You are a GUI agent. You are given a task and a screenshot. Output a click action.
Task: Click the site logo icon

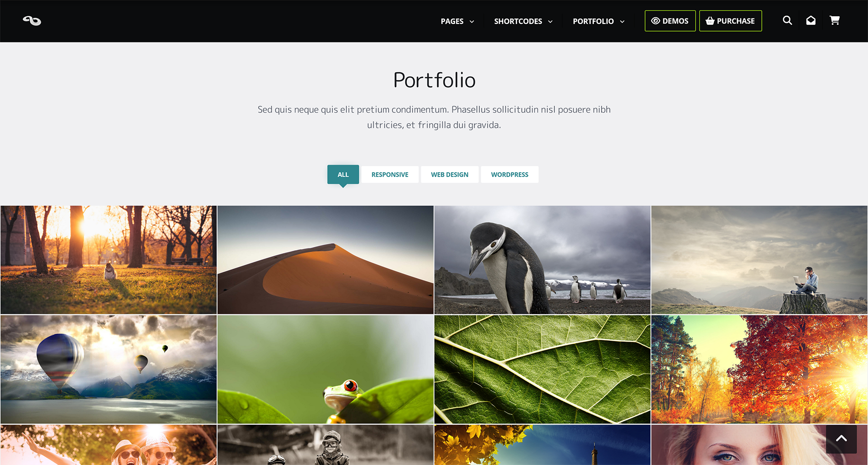click(32, 21)
